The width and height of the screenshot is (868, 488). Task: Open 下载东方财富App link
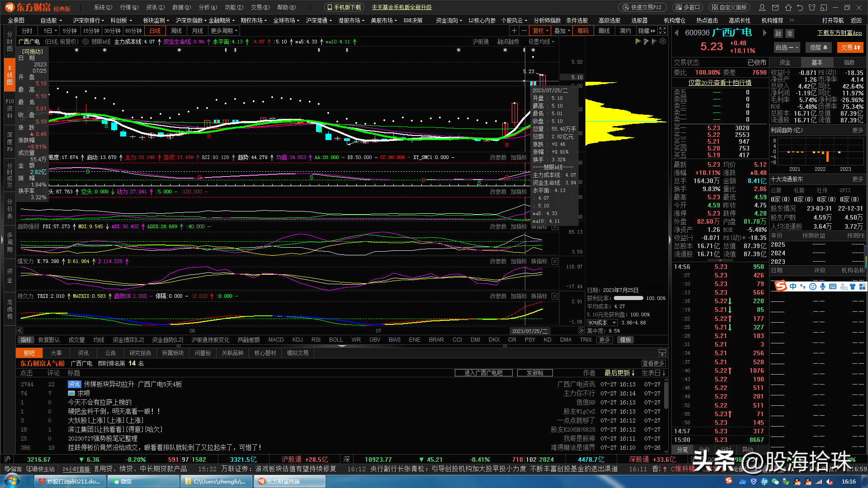840,33
